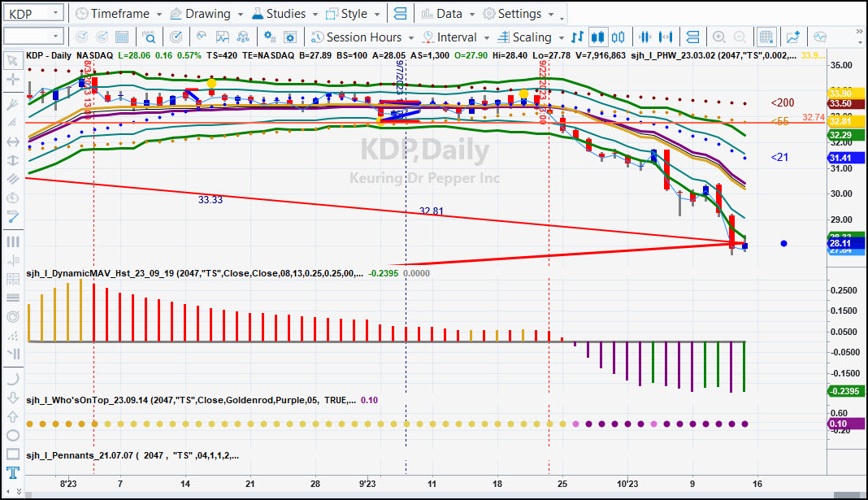Click stacked panels icon beside Style
The width and height of the screenshot is (868, 500).
pos(400,13)
